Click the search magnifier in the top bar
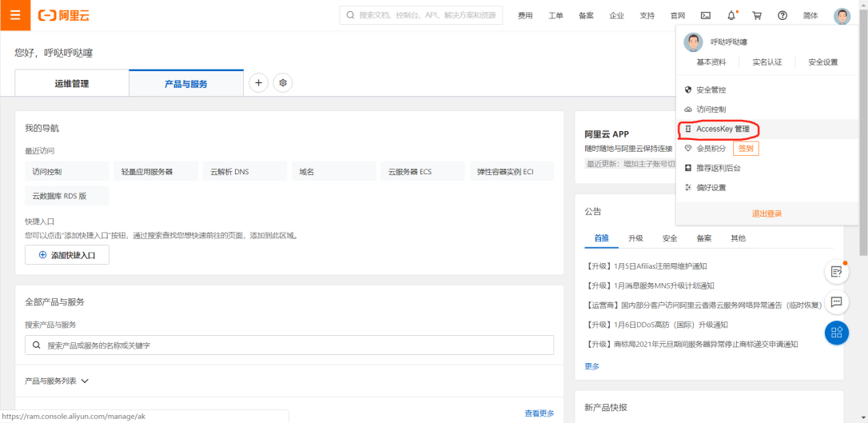The image size is (868, 423). (350, 15)
